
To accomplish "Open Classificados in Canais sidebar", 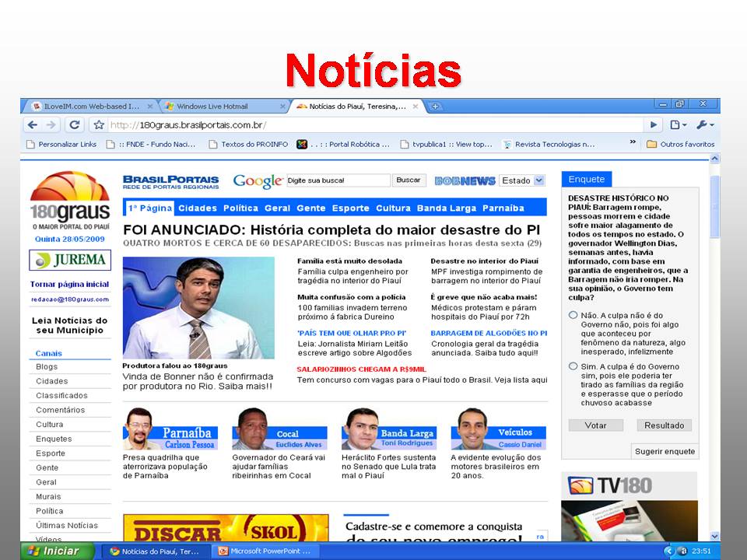I will (x=62, y=396).
